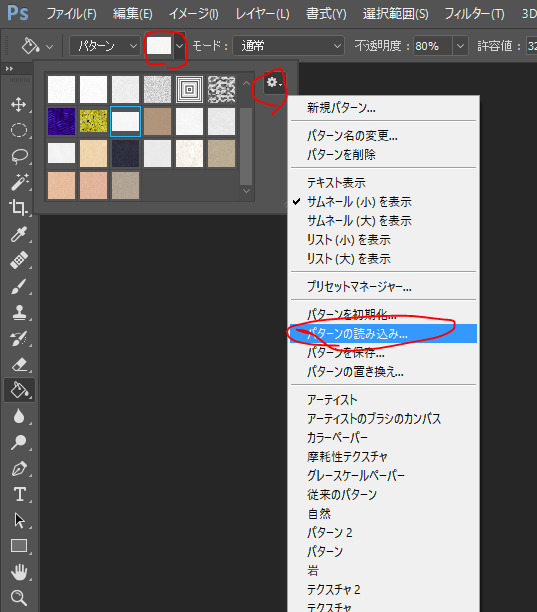This screenshot has height=612, width=537.
Task: Select the Eraser tool
Action: (x=18, y=364)
